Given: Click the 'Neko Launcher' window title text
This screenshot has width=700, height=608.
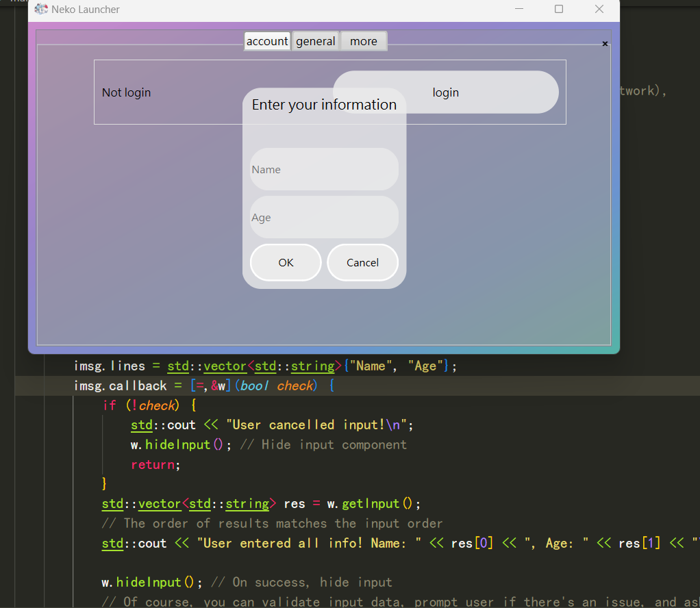Looking at the screenshot, I should click(x=85, y=10).
